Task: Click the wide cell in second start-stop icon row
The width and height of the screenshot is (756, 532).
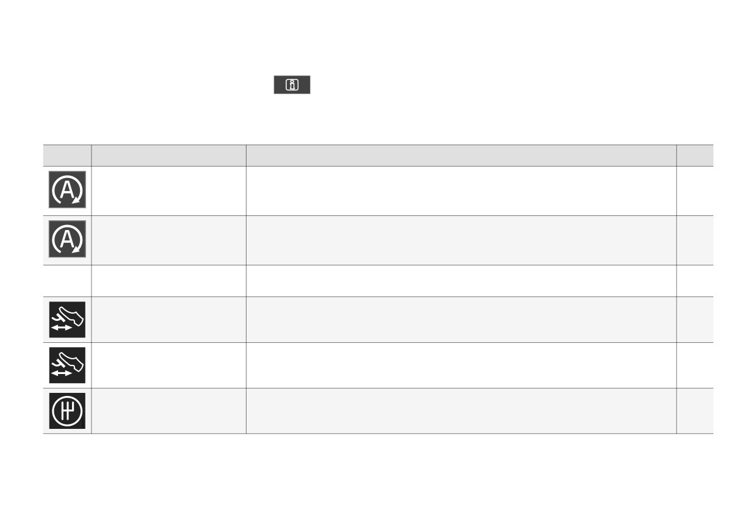Action: click(x=461, y=240)
